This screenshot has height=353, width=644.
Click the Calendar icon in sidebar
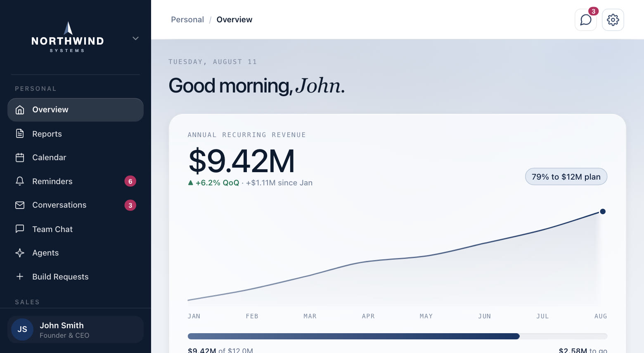(x=20, y=157)
